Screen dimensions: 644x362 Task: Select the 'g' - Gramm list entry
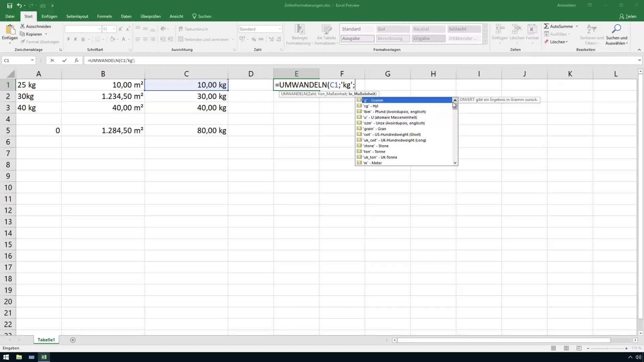coord(404,100)
